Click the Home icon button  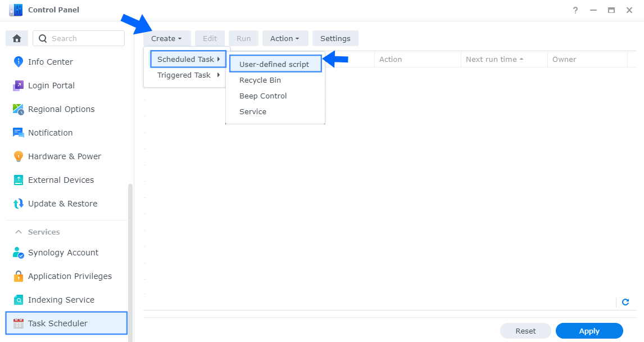[17, 38]
